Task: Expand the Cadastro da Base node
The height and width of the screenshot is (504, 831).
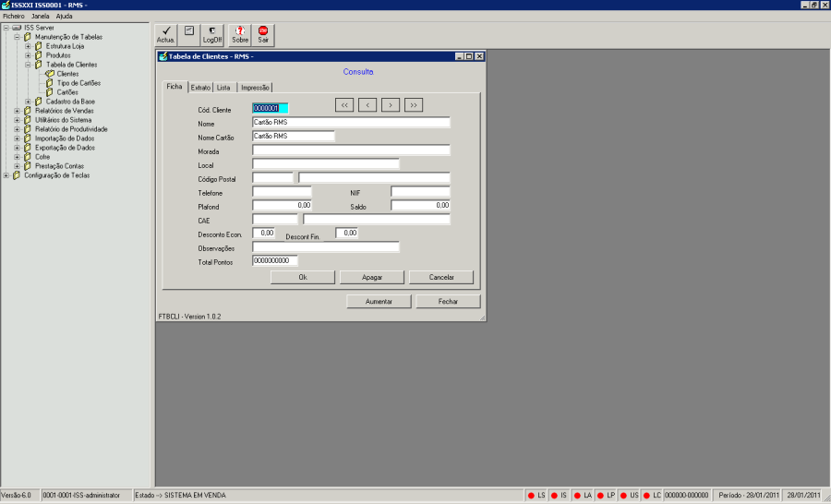Action: click(28, 102)
